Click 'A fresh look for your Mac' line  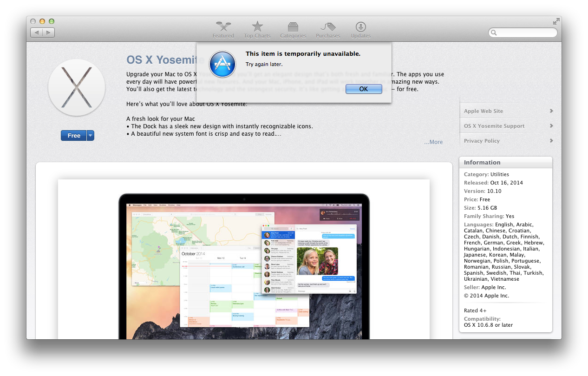(x=161, y=119)
